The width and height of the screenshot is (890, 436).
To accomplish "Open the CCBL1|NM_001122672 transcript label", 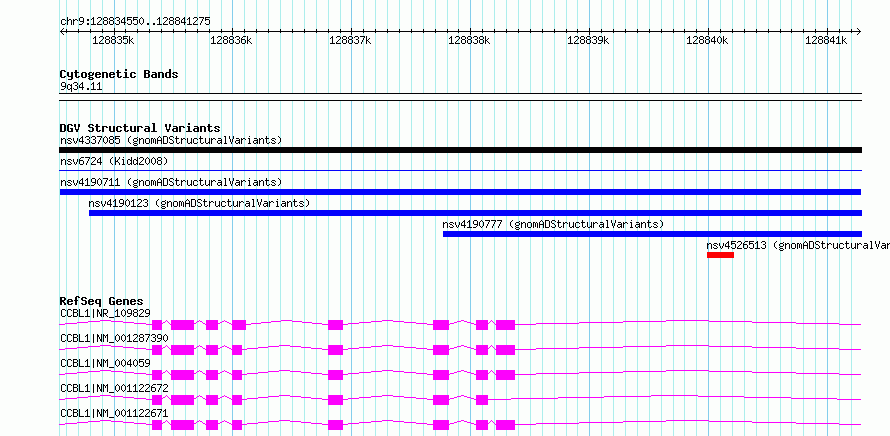I will [114, 388].
